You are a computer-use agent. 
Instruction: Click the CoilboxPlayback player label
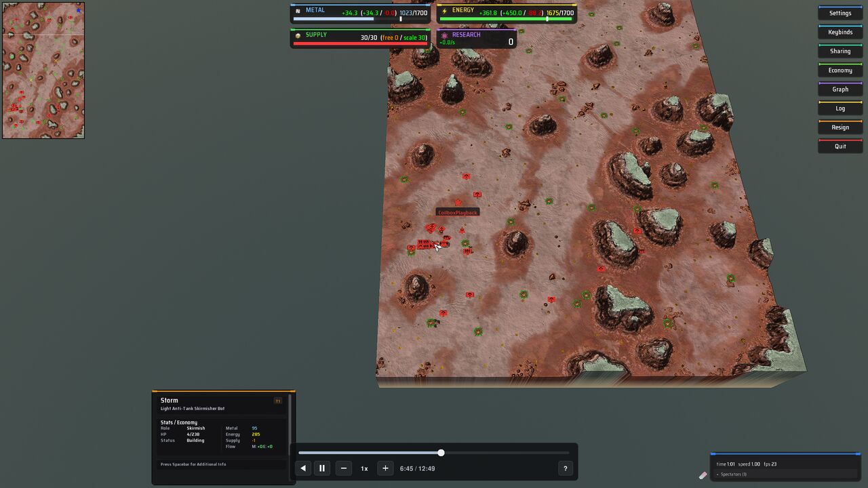pyautogui.click(x=458, y=212)
